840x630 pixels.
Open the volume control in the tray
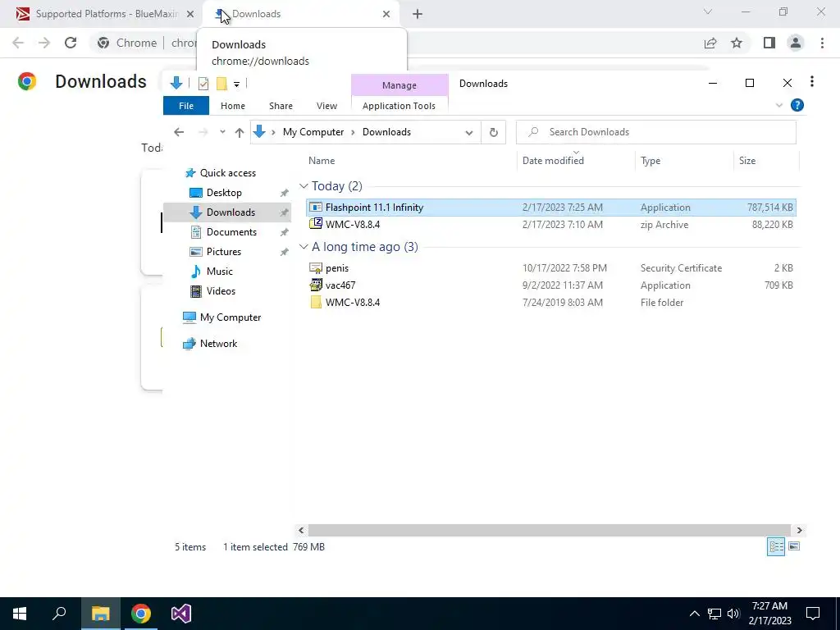pos(733,614)
